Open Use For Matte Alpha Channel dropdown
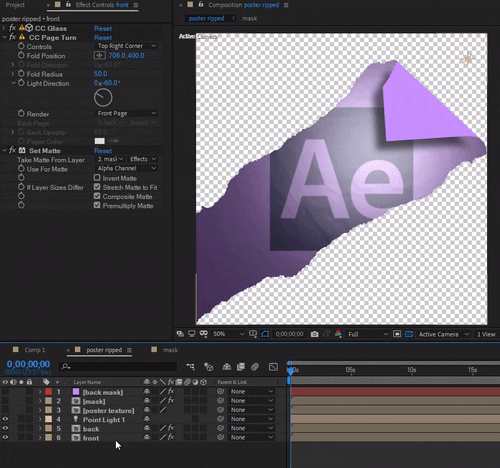The image size is (500, 468). tap(126, 168)
